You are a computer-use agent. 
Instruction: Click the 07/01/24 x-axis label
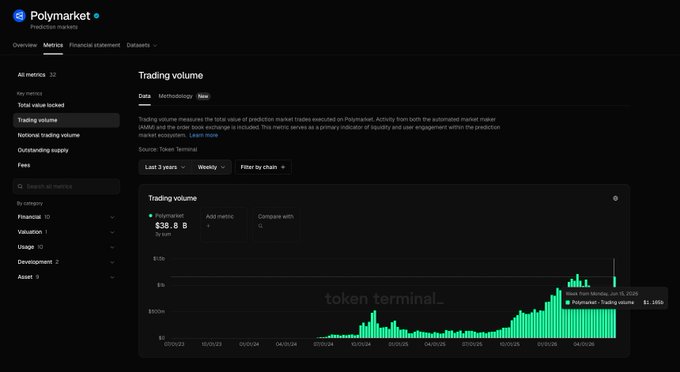click(324, 344)
